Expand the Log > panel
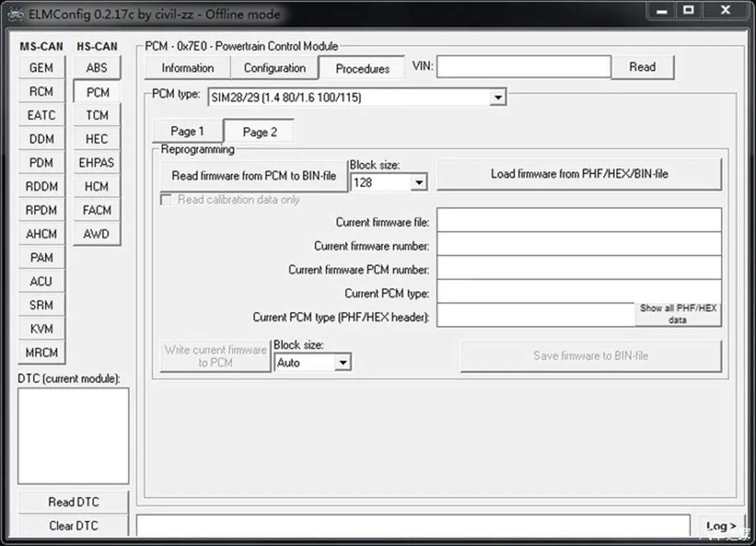The width and height of the screenshot is (756, 546). coord(721,526)
